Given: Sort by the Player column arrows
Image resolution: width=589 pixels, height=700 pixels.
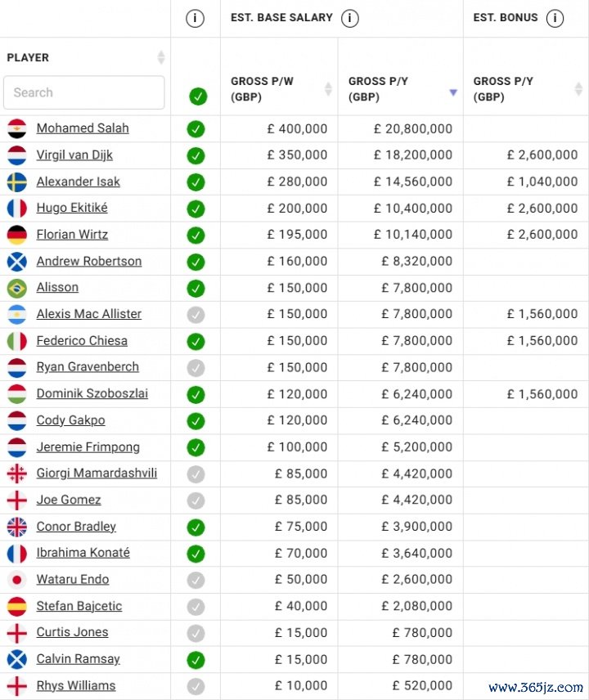Looking at the screenshot, I should click(161, 57).
